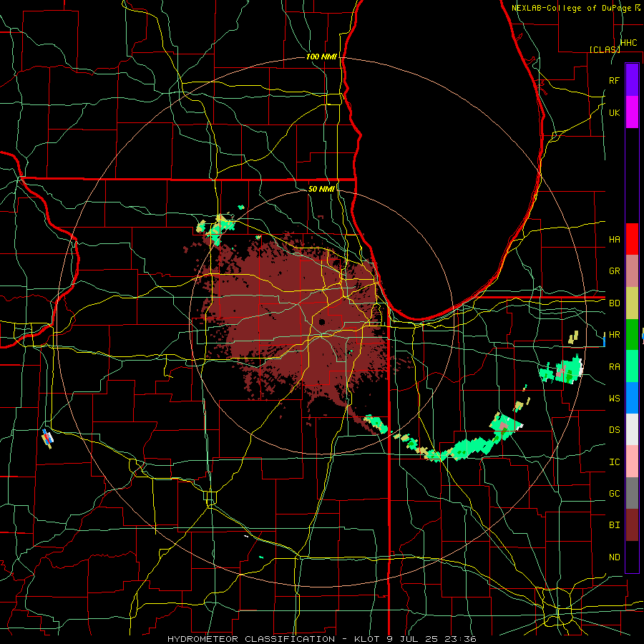Image resolution: width=644 pixels, height=644 pixels.
Task: Click the magenta UK color swatch
Action: (632, 112)
